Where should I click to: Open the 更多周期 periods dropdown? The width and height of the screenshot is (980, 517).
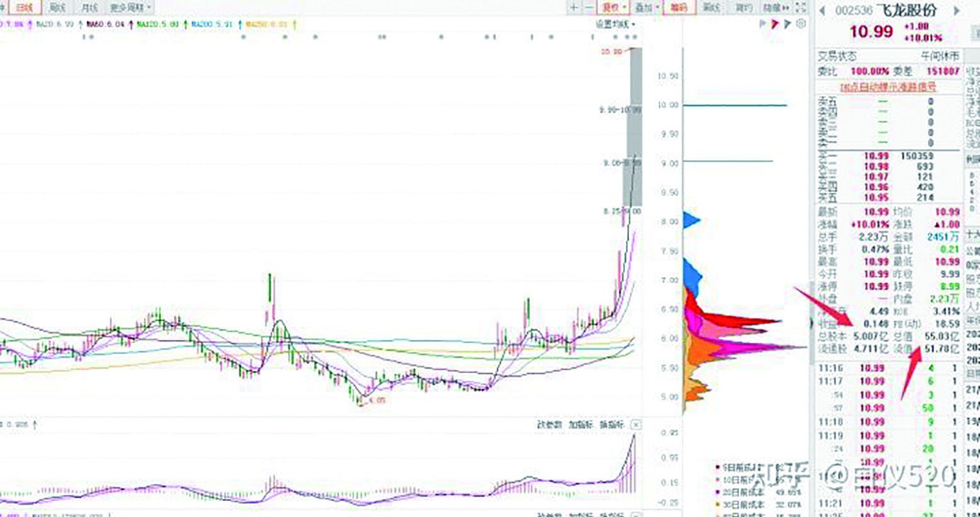pyautogui.click(x=130, y=8)
